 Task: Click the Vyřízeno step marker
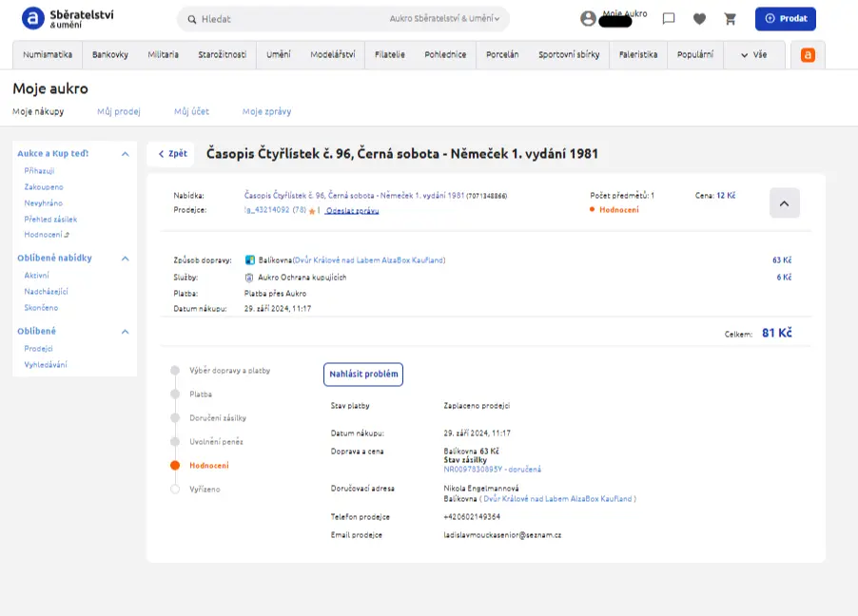[175, 489]
